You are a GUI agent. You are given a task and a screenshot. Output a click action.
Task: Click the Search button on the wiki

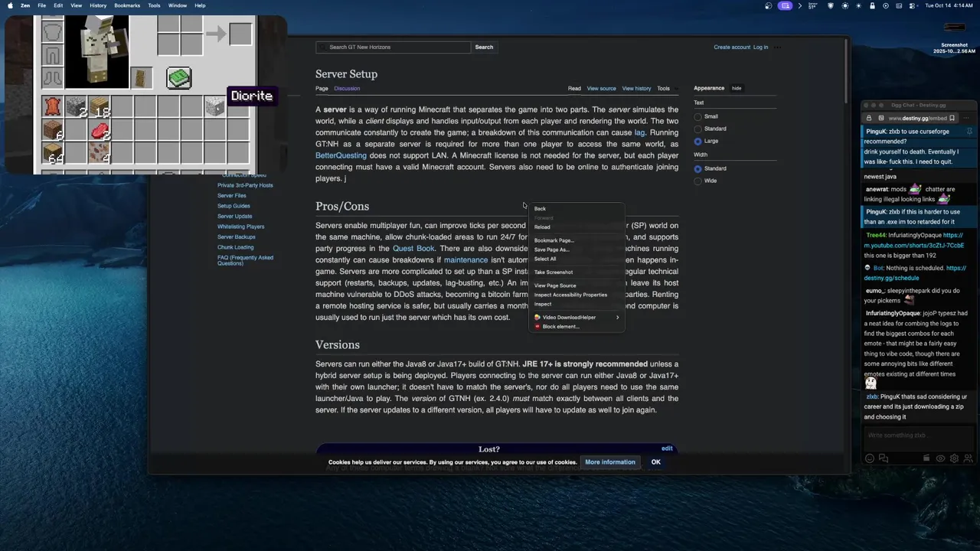point(484,47)
